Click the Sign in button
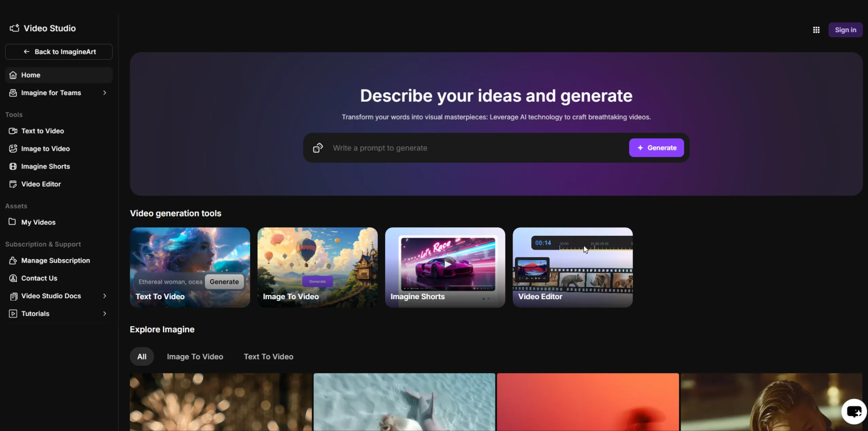This screenshot has height=431, width=868. [845, 30]
